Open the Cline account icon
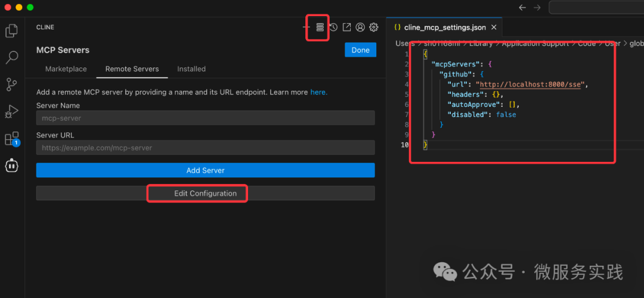Image resolution: width=644 pixels, height=298 pixels. (x=360, y=27)
